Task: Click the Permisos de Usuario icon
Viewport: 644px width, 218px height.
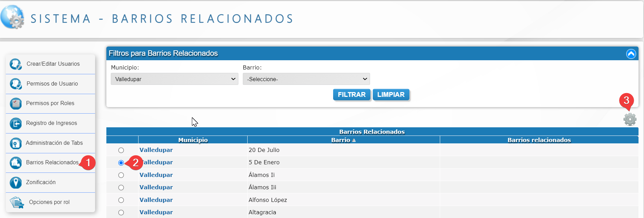Action: click(x=16, y=84)
